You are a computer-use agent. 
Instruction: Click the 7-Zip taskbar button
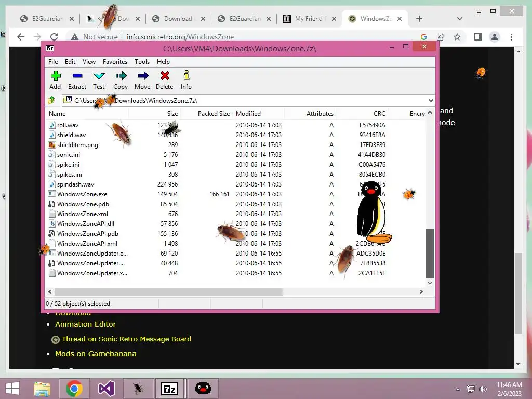170,389
